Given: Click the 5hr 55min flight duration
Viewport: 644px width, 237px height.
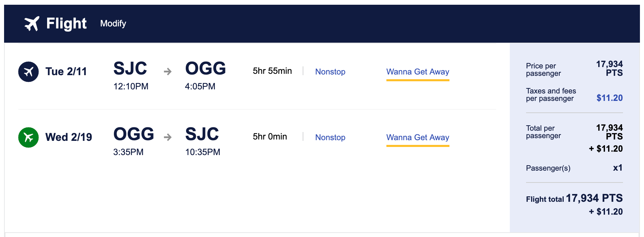Looking at the screenshot, I should (272, 71).
